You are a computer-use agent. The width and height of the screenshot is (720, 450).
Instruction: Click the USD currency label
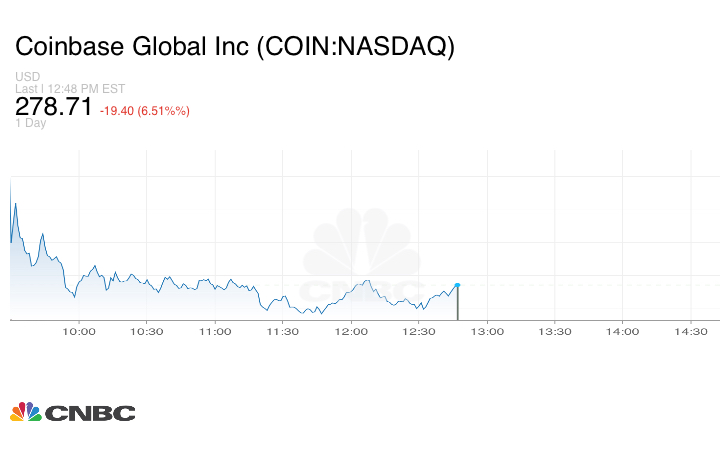click(x=28, y=77)
